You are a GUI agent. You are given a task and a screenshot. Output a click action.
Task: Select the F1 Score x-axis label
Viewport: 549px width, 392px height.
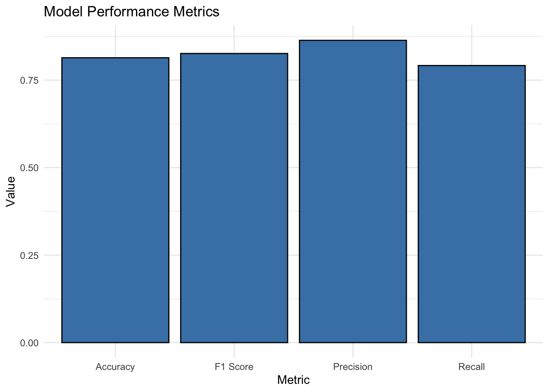click(x=234, y=367)
